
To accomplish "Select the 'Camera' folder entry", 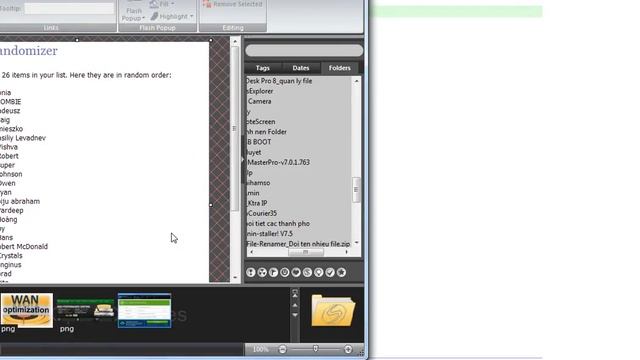I will 259,101.
